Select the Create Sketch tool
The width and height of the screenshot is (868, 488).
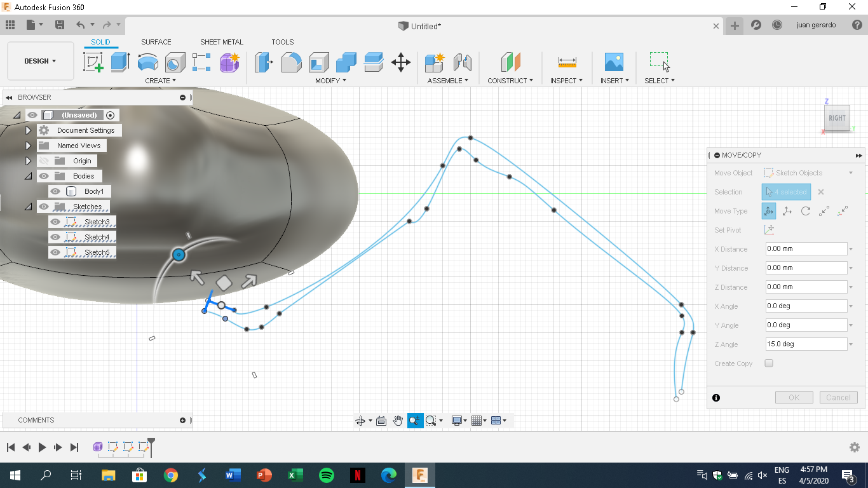[x=93, y=62]
